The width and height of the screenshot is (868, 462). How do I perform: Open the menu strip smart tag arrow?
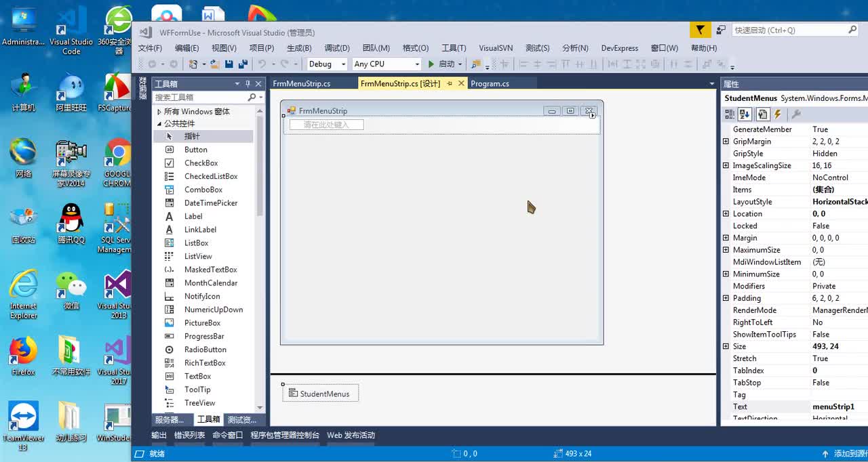(x=593, y=116)
